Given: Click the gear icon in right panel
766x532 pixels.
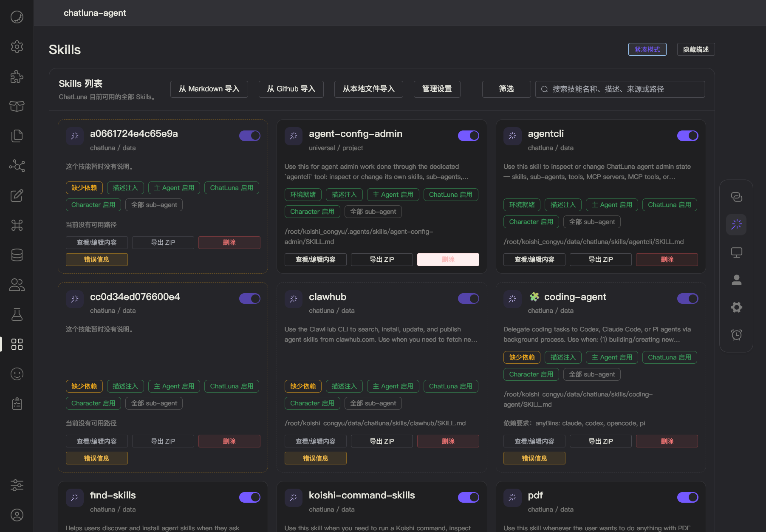Looking at the screenshot, I should (736, 307).
